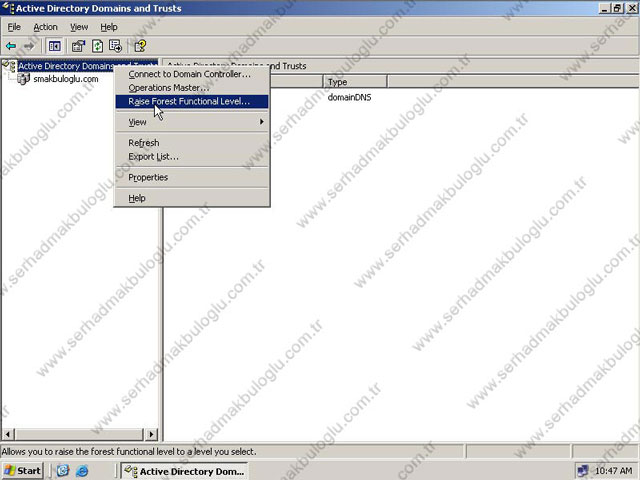Open the View menu in menu bar
Screen dimensions: 640x480
79,27
